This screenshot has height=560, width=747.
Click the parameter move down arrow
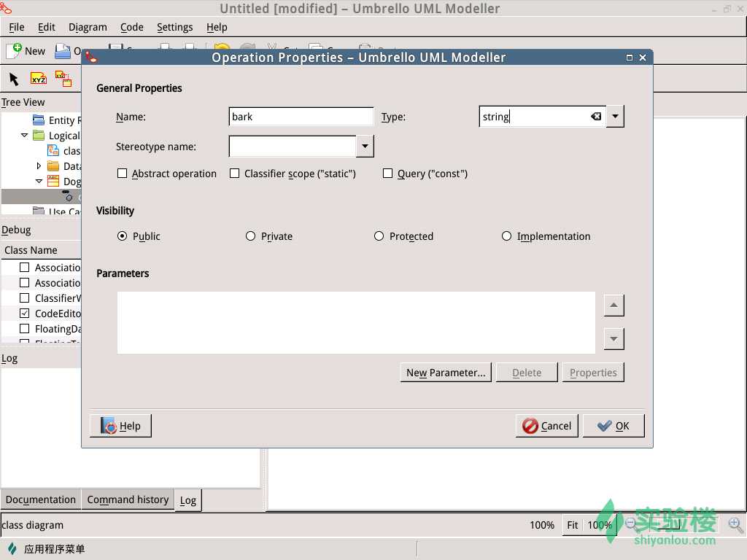[x=614, y=338]
